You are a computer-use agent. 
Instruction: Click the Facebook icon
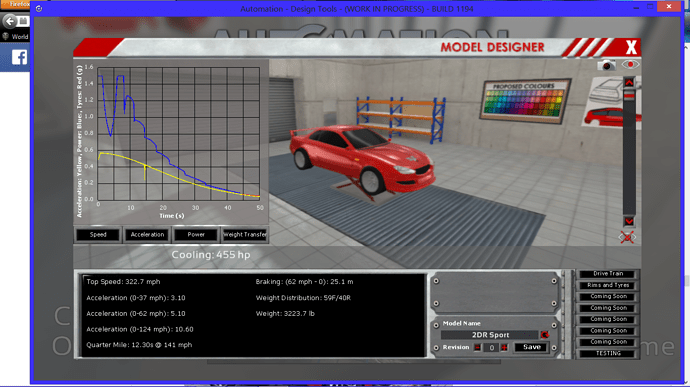click(19, 57)
